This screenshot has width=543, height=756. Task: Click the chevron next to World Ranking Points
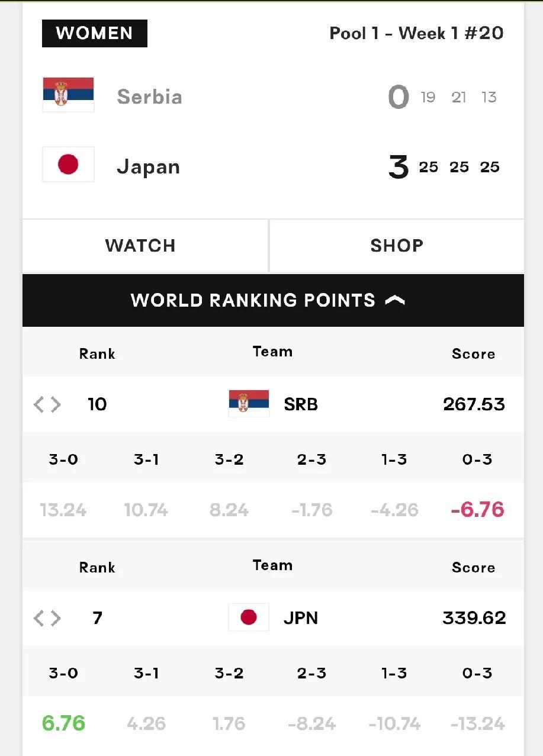[395, 300]
